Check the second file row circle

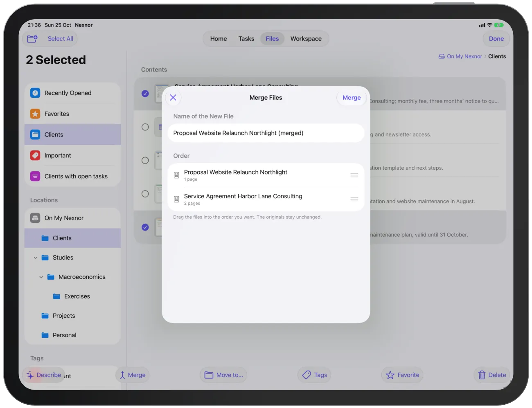point(145,127)
